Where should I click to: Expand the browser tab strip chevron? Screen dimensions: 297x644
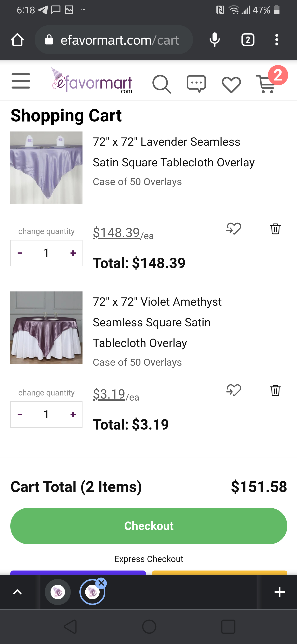(x=17, y=592)
